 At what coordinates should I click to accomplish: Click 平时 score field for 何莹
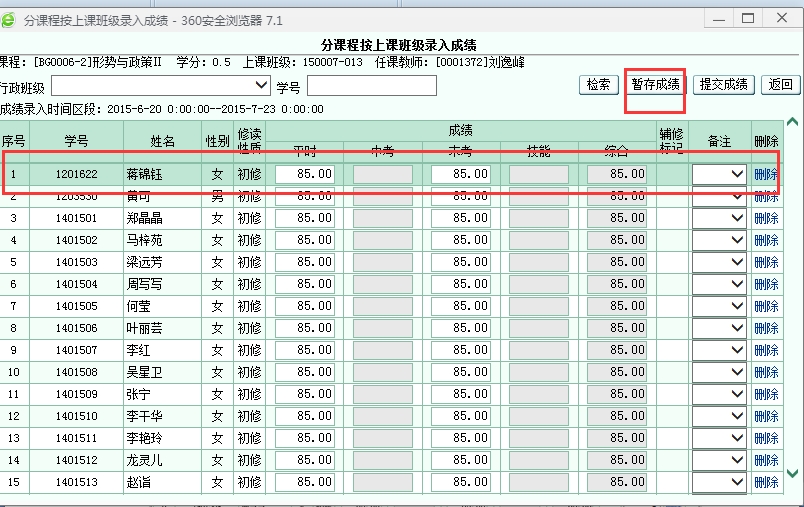(305, 306)
